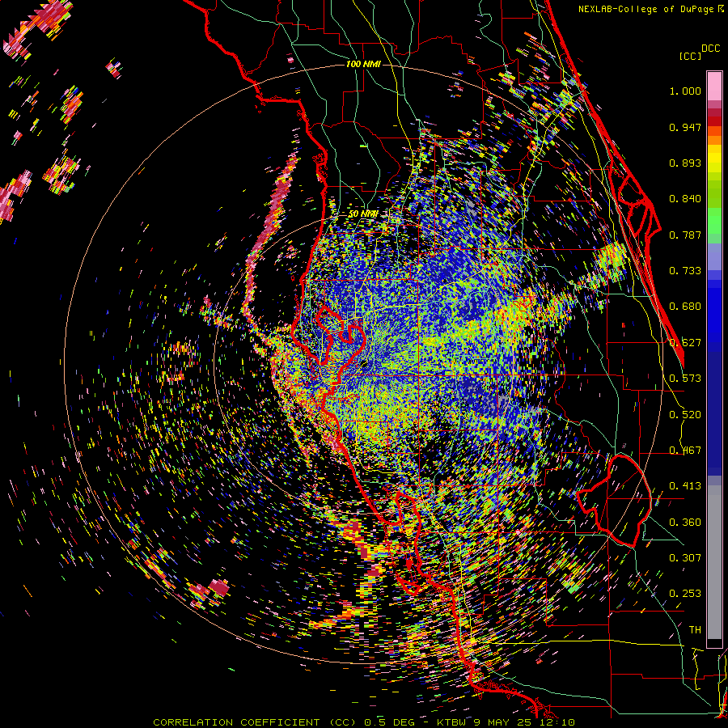Select the 0.467 legend value
Viewport: 728px width, 728px height.
[685, 451]
